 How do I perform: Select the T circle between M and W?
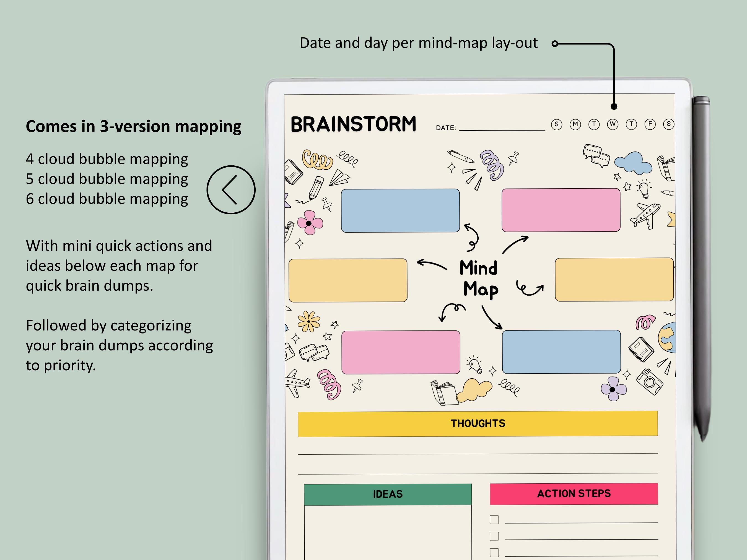[594, 124]
